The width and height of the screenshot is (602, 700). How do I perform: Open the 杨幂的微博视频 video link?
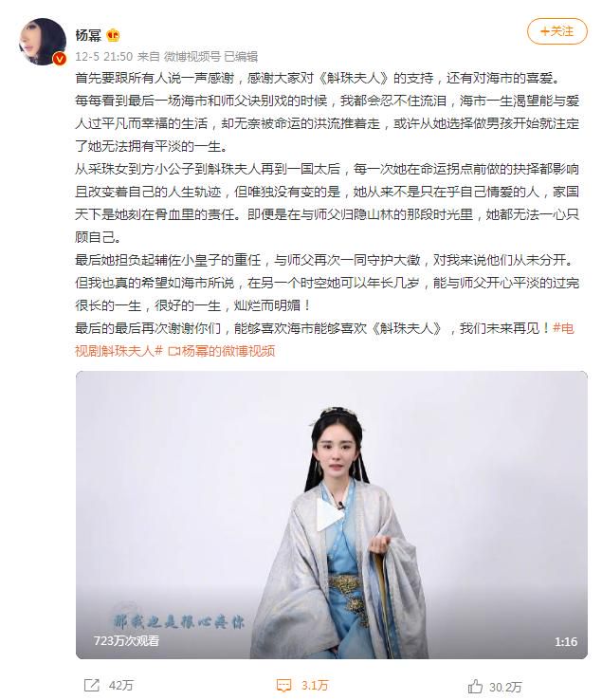pos(228,351)
